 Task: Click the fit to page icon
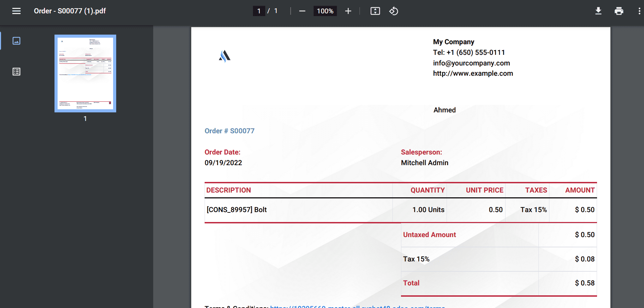point(375,11)
